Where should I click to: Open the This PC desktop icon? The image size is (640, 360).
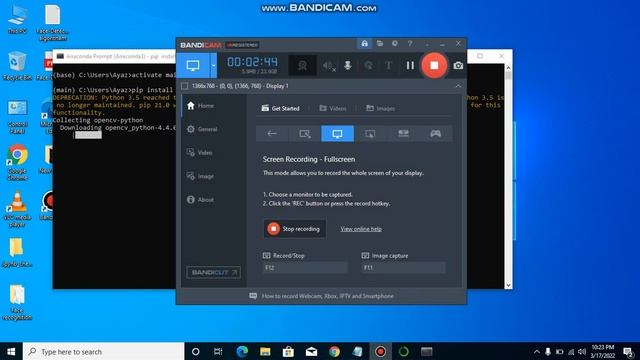pyautogui.click(x=17, y=19)
